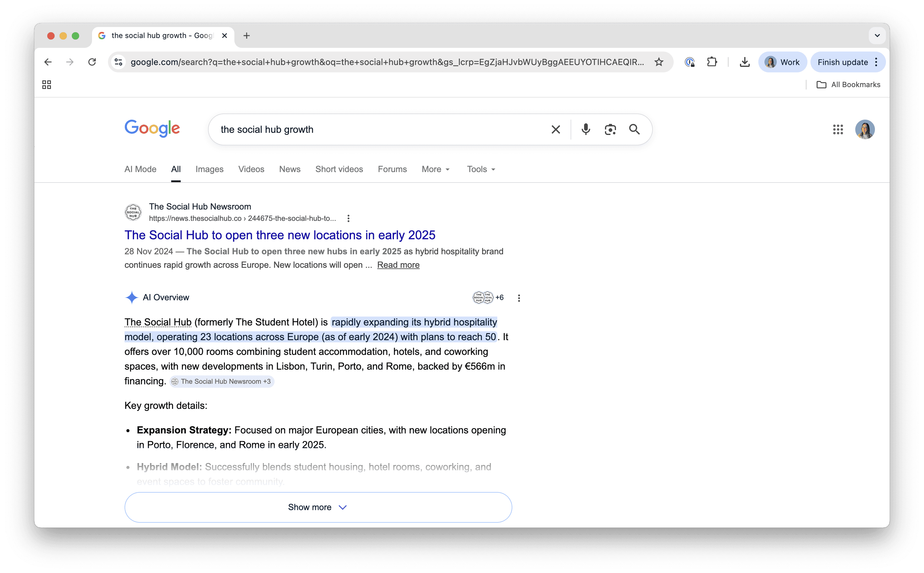The image size is (924, 573).
Task: Click the voice search microphone icon
Action: pos(586,130)
